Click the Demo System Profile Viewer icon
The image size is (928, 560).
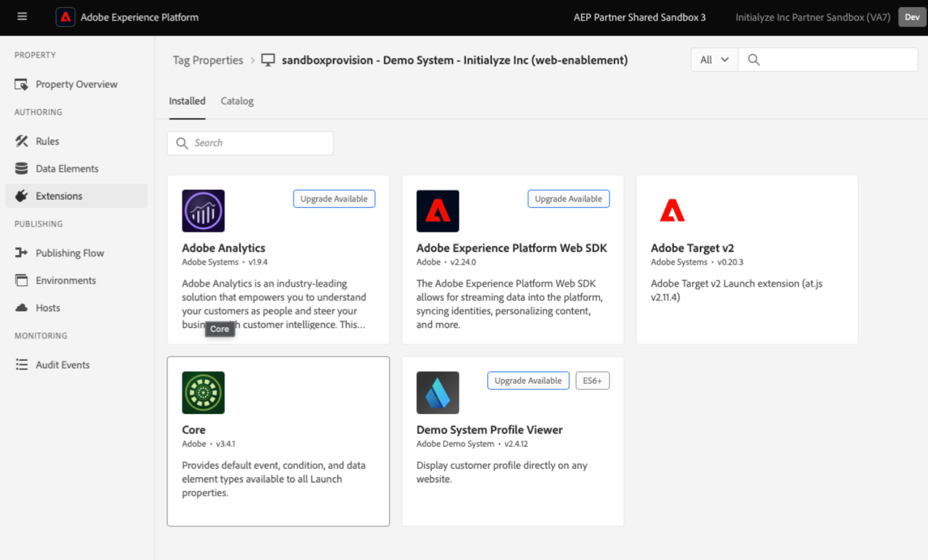coord(438,393)
